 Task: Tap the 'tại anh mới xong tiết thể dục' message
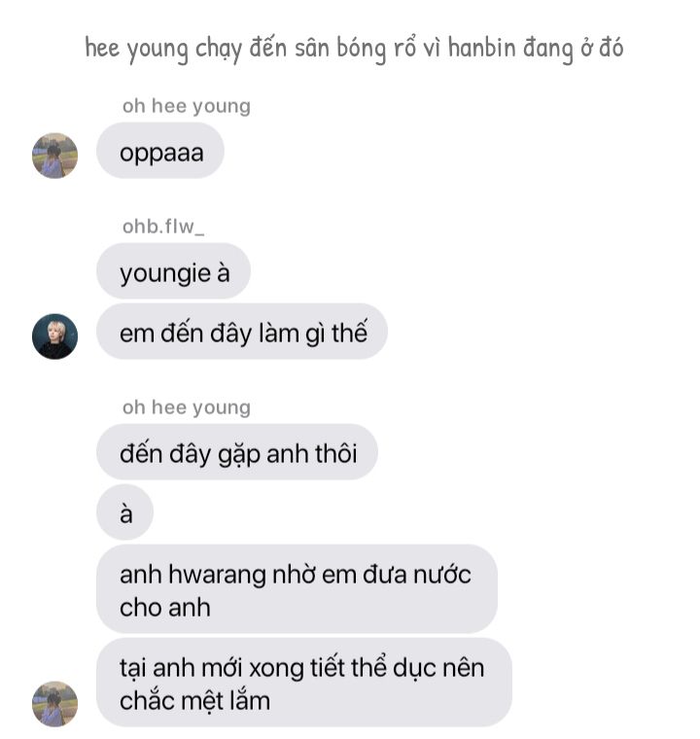[304, 683]
